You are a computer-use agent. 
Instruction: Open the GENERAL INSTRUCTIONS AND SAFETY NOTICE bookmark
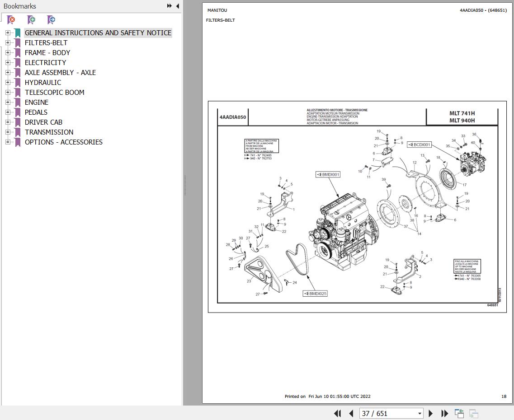[98, 33]
